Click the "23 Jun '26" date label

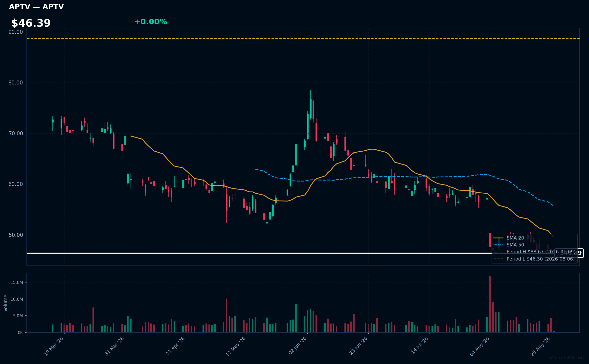(x=358, y=346)
